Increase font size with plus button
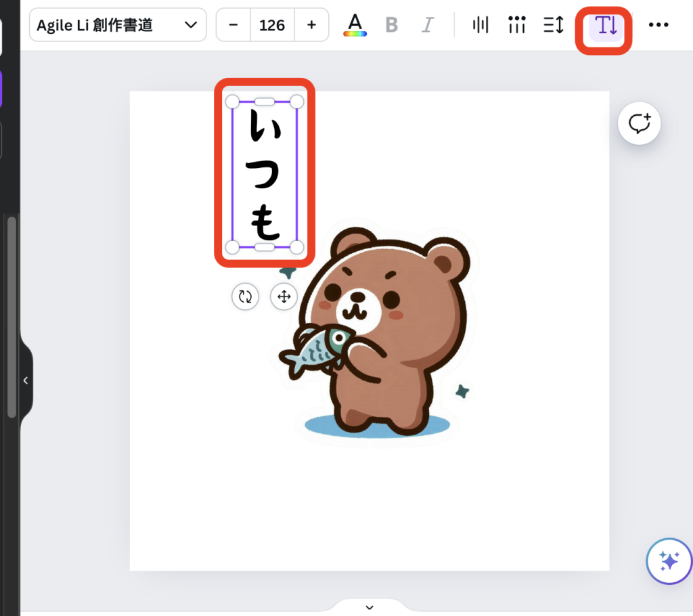Viewport: 693px width, 616px height. click(x=311, y=25)
